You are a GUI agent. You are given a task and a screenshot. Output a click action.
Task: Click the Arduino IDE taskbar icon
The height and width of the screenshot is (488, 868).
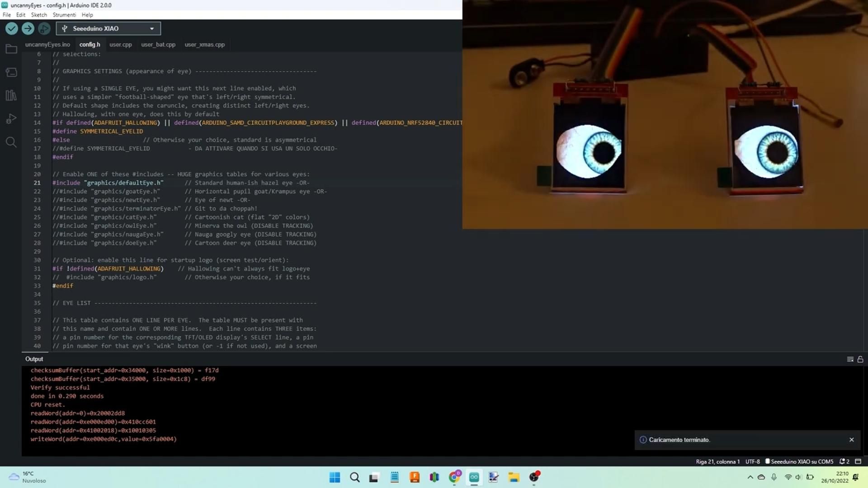point(474,477)
